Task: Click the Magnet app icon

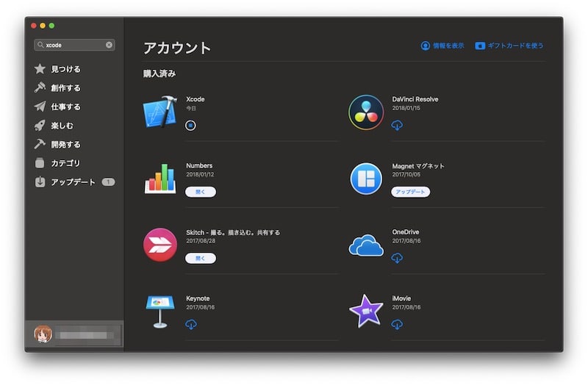Action: [366, 179]
